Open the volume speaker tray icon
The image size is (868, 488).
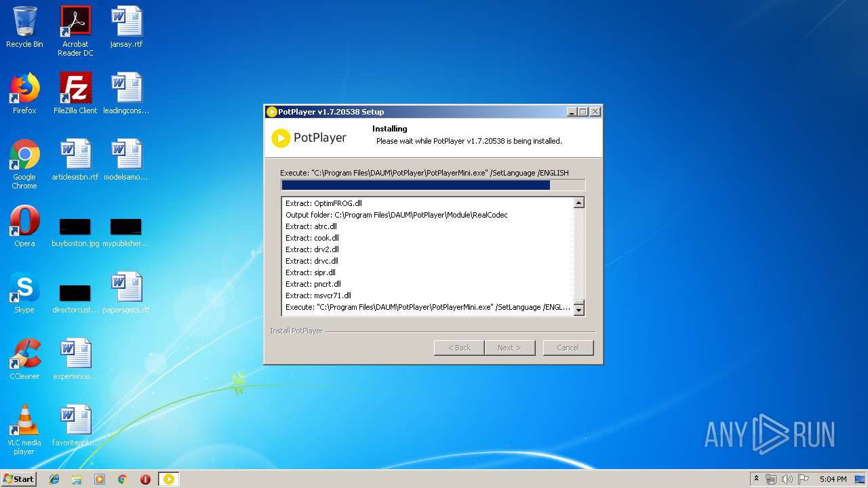pyautogui.click(x=787, y=479)
